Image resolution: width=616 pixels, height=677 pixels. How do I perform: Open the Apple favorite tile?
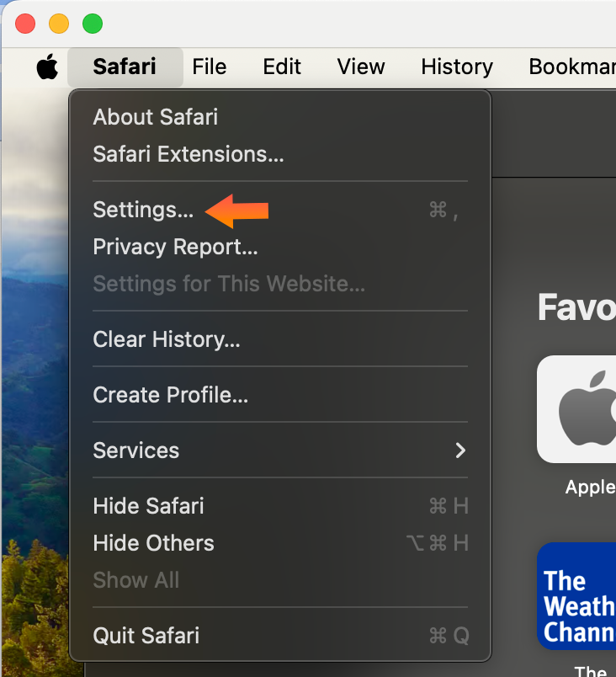click(x=576, y=409)
